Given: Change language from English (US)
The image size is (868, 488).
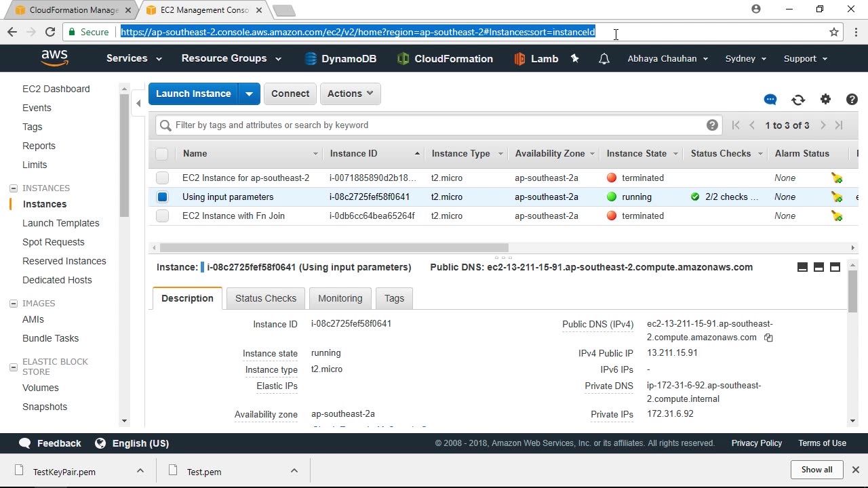Looking at the screenshot, I should pos(132,443).
